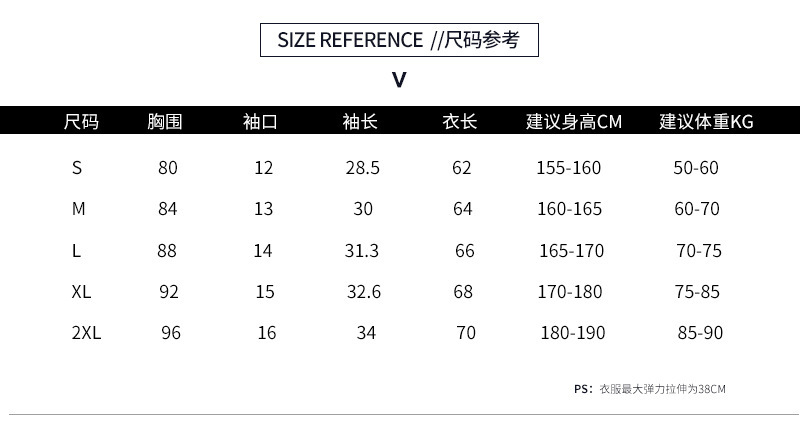800x443 pixels.
Task: Click the 31.3 sleeve length value
Action: pos(362,251)
